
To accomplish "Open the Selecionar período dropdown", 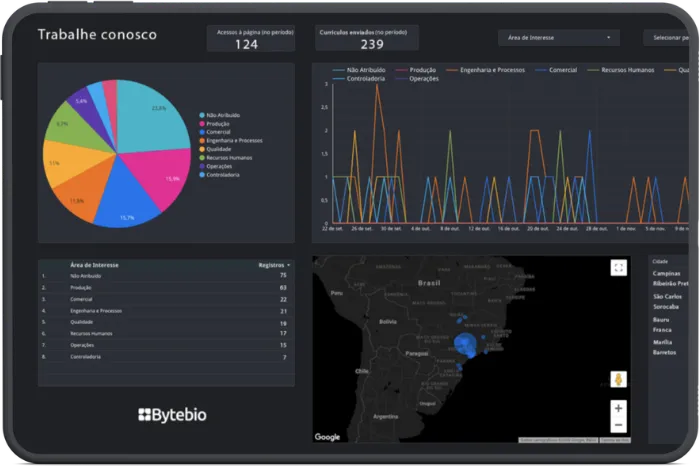I will pos(666,38).
